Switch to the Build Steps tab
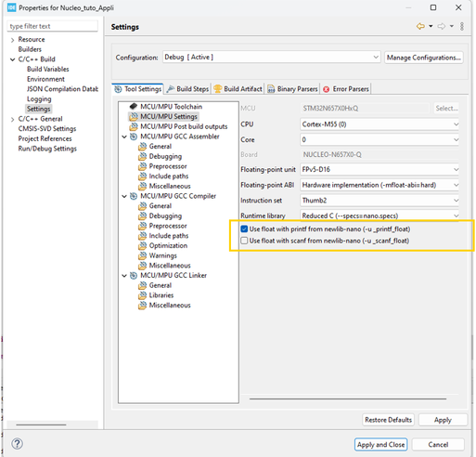 pos(187,89)
